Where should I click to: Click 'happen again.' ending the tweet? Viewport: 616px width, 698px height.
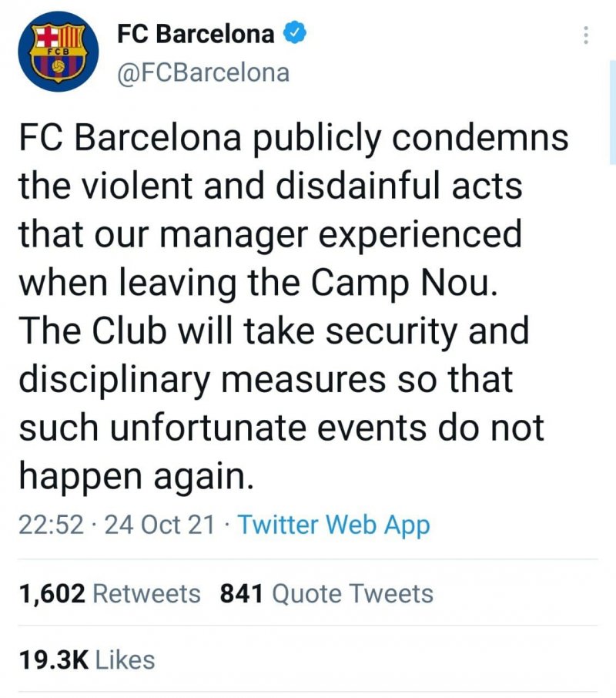[136, 477]
